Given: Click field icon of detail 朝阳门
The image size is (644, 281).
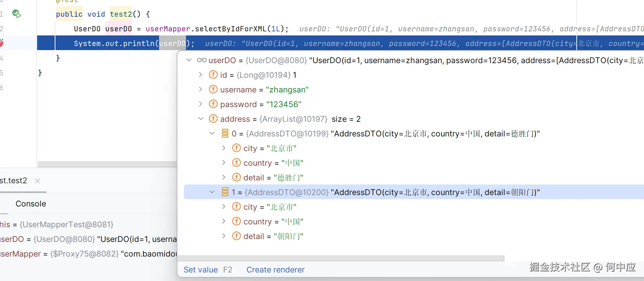Looking at the screenshot, I should pyautogui.click(x=236, y=236).
